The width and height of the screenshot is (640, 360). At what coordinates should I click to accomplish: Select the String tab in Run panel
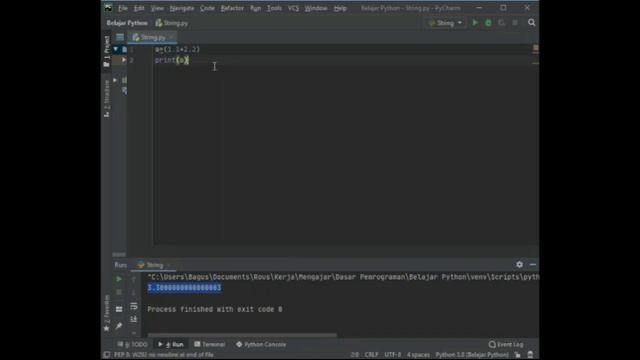click(x=154, y=265)
